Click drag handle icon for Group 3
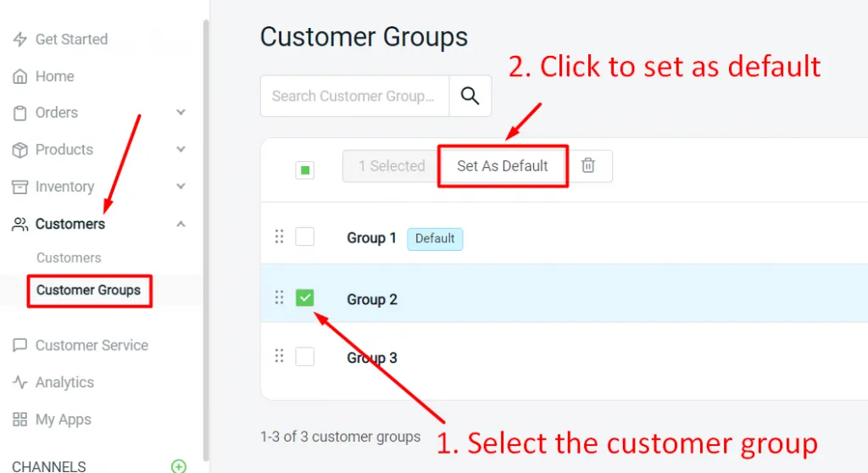The width and height of the screenshot is (868, 473). pyautogui.click(x=279, y=356)
